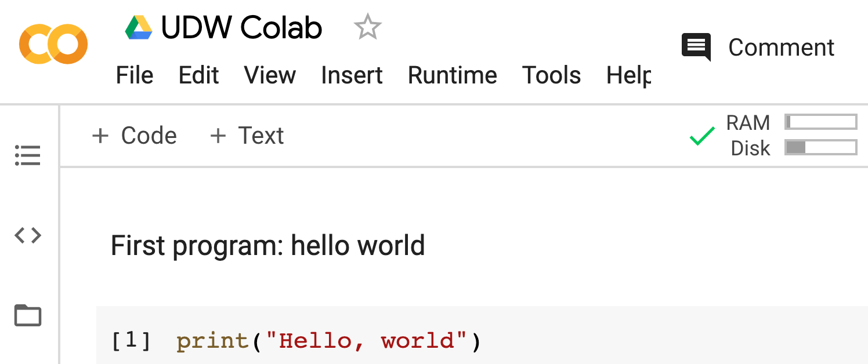Open the Files folder sidebar icon
This screenshot has height=364, width=868.
[x=27, y=316]
